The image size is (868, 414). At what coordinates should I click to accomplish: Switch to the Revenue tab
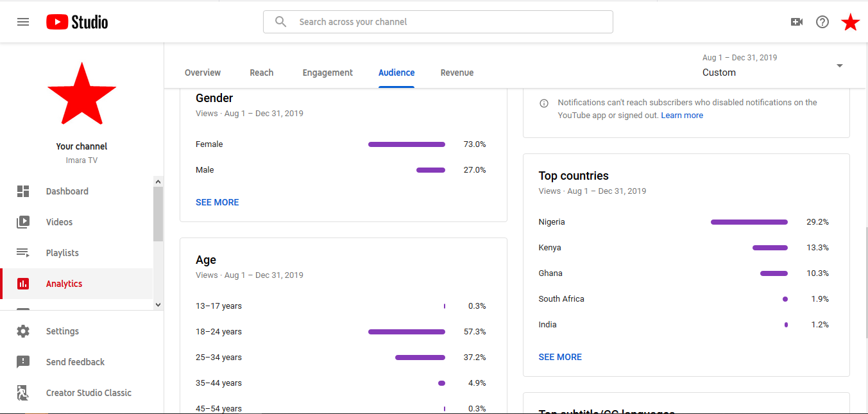[457, 73]
